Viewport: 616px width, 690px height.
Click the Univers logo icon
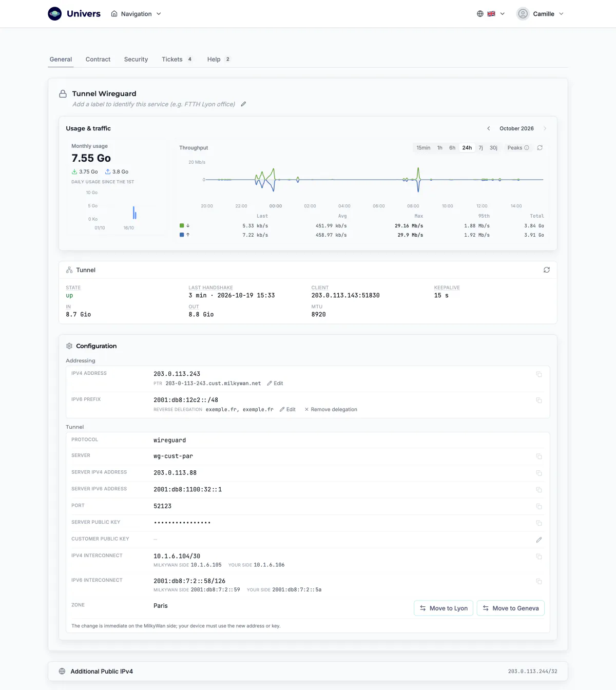(55, 14)
